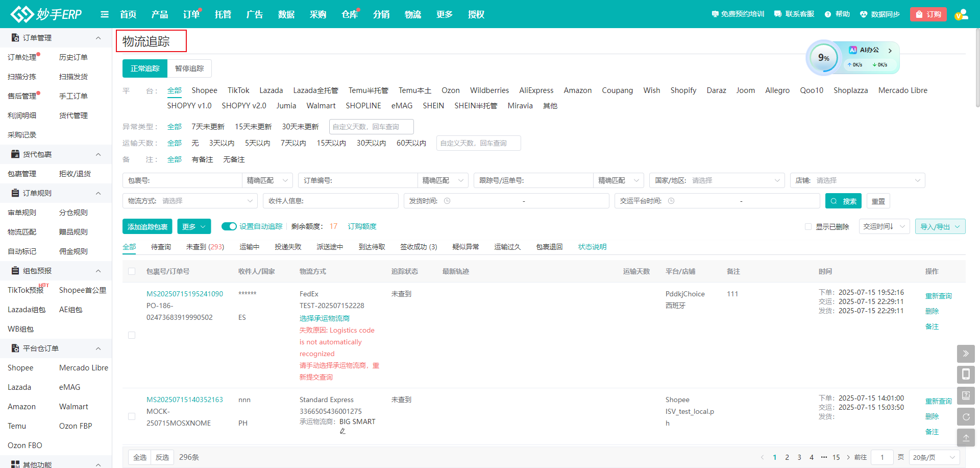Edit carrier BIG SMART pencil icon

pyautogui.click(x=342, y=431)
